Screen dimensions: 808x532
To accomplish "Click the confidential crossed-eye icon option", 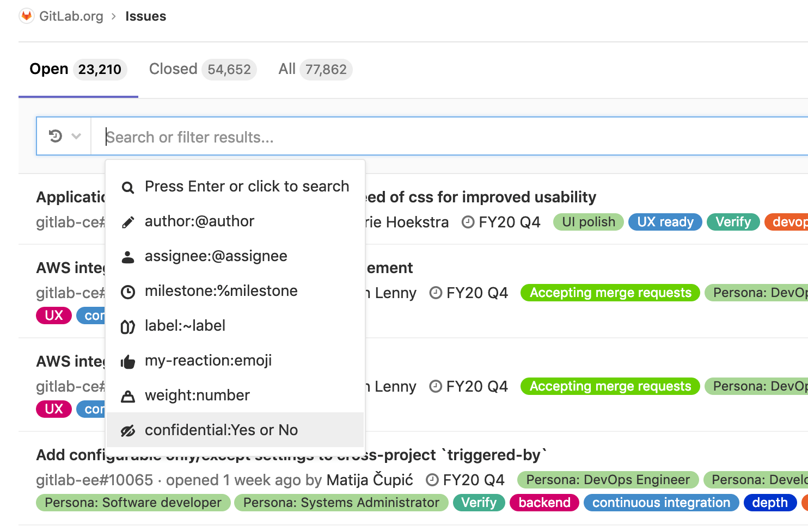I will [x=127, y=430].
